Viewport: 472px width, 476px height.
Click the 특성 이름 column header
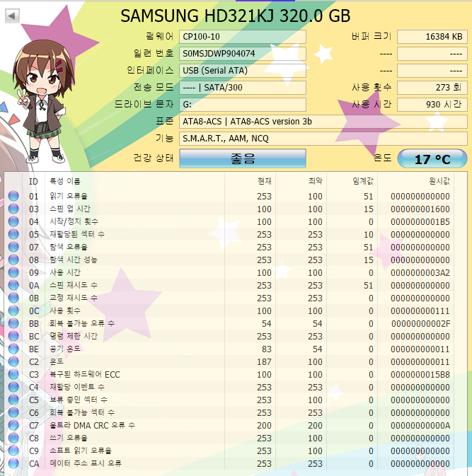pyautogui.click(x=134, y=181)
